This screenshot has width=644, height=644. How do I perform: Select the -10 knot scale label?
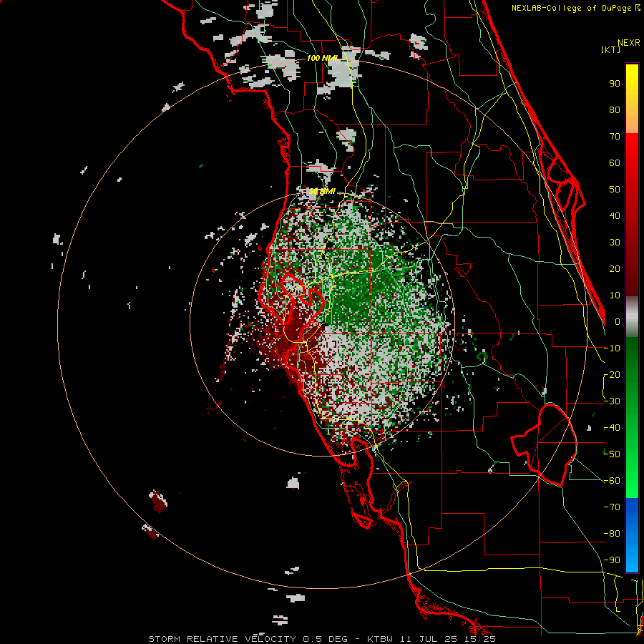click(613, 348)
